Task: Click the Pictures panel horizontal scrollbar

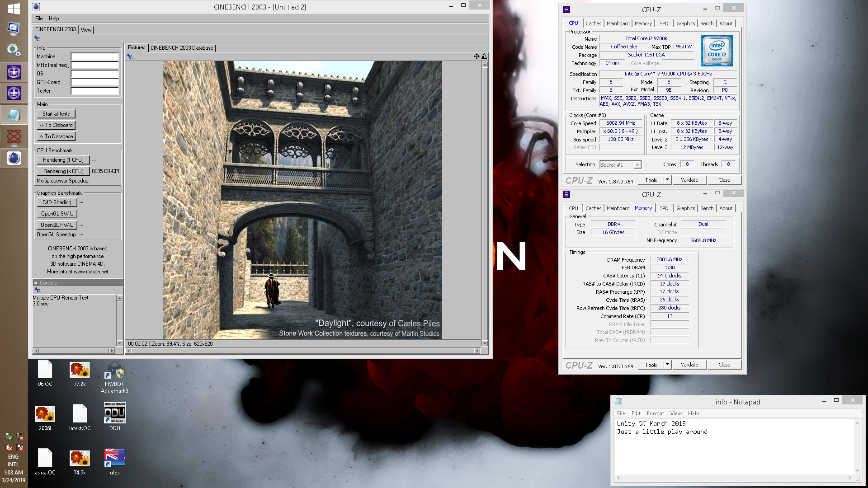Action: tap(302, 351)
